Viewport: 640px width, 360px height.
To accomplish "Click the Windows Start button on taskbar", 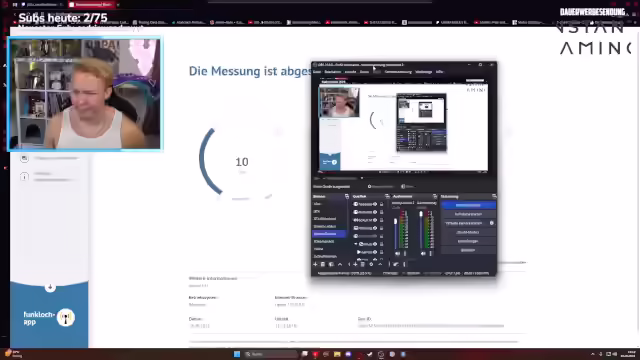I will 237,354.
